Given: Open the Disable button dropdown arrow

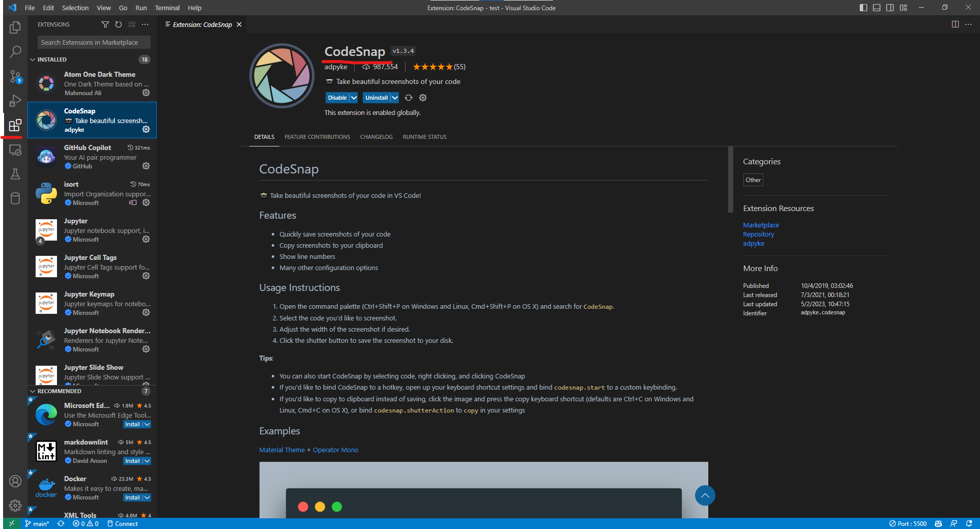Looking at the screenshot, I should (354, 98).
